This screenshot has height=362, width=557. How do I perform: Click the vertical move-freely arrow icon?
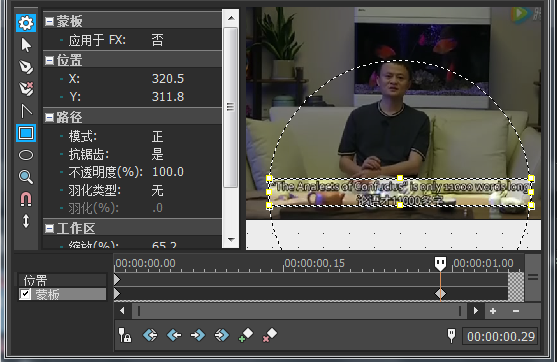coord(26,221)
